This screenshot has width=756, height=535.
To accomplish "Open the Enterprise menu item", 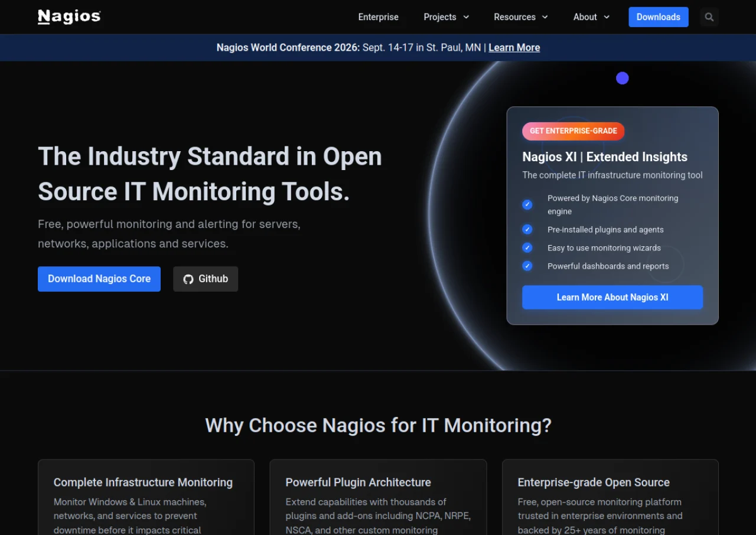I will [379, 17].
